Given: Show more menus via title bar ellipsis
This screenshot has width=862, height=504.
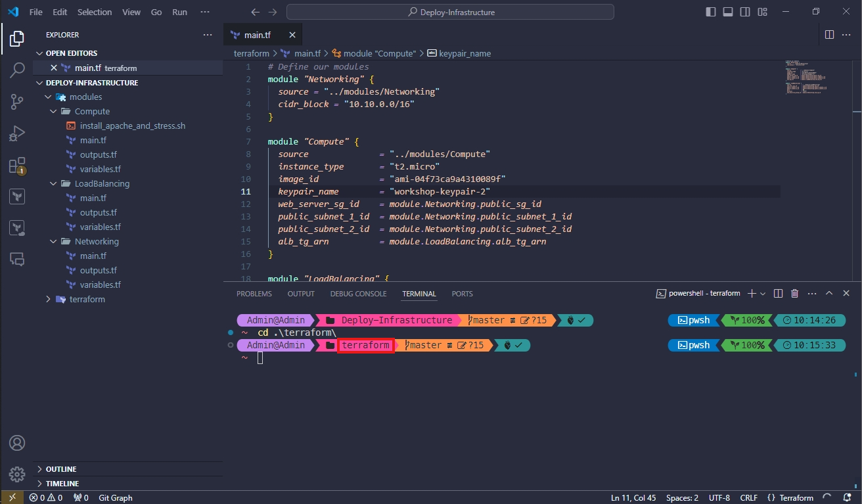Looking at the screenshot, I should 205,12.
